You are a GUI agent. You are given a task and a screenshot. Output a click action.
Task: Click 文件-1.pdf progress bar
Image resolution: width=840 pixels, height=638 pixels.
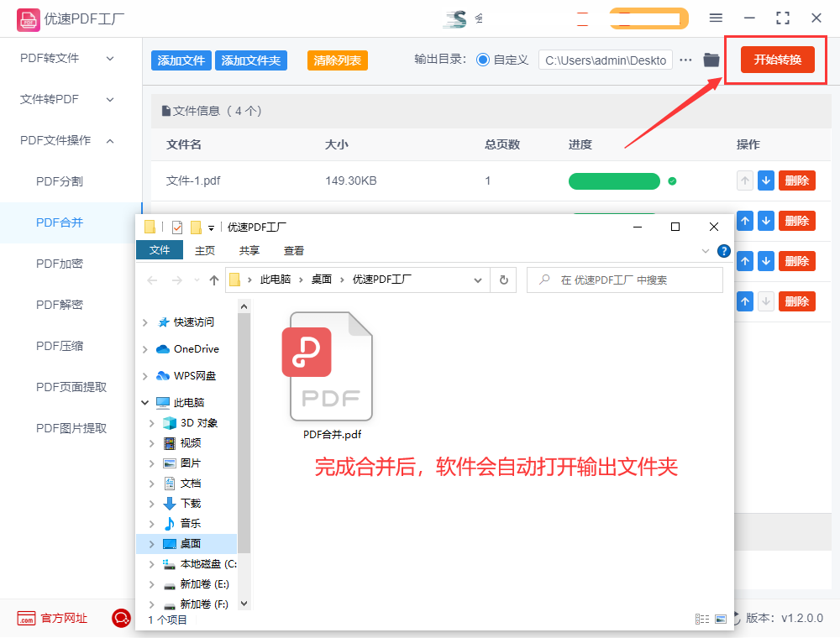coord(614,181)
